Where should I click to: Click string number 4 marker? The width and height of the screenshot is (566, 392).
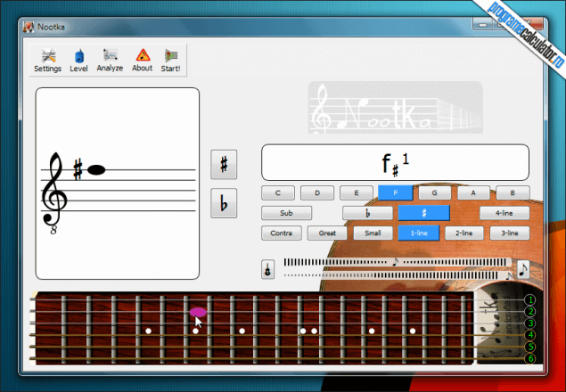pos(530,335)
